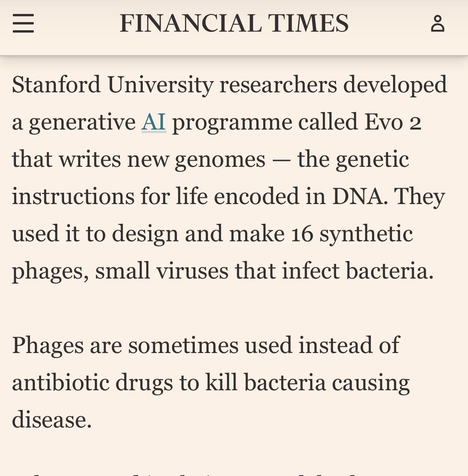The image size is (468, 476).
Task: Click the word "disease." ending the second paragraph
Action: (52, 420)
